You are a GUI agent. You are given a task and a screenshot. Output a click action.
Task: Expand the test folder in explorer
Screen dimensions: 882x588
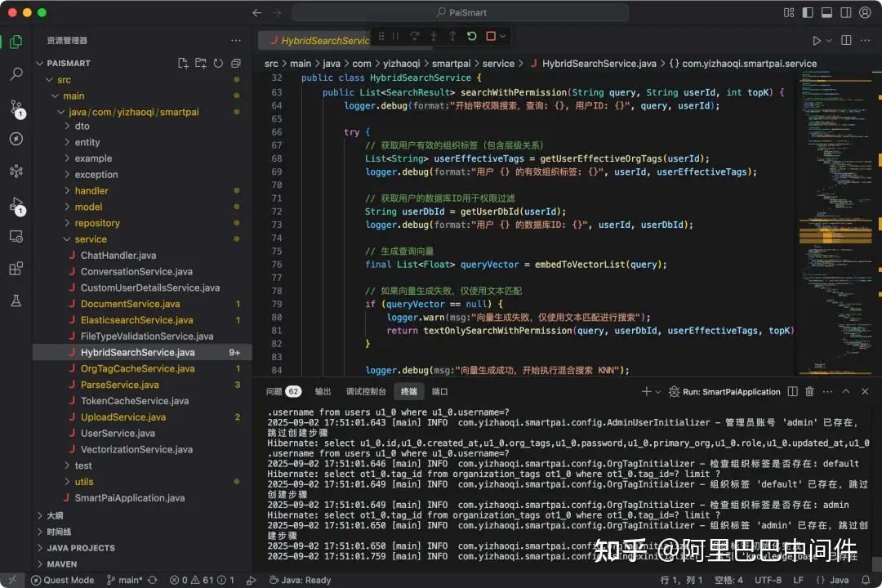coord(82,465)
